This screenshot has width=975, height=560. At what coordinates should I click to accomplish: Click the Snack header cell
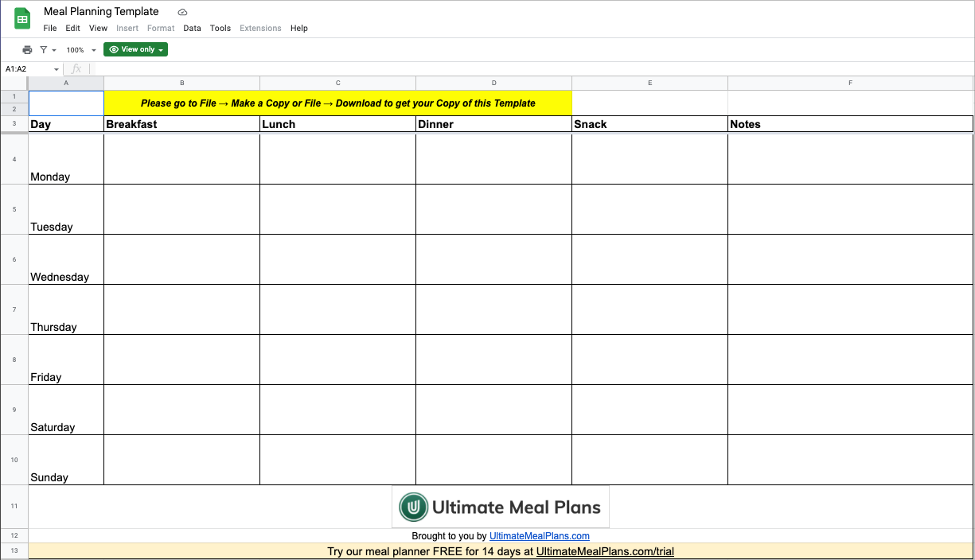pos(649,124)
